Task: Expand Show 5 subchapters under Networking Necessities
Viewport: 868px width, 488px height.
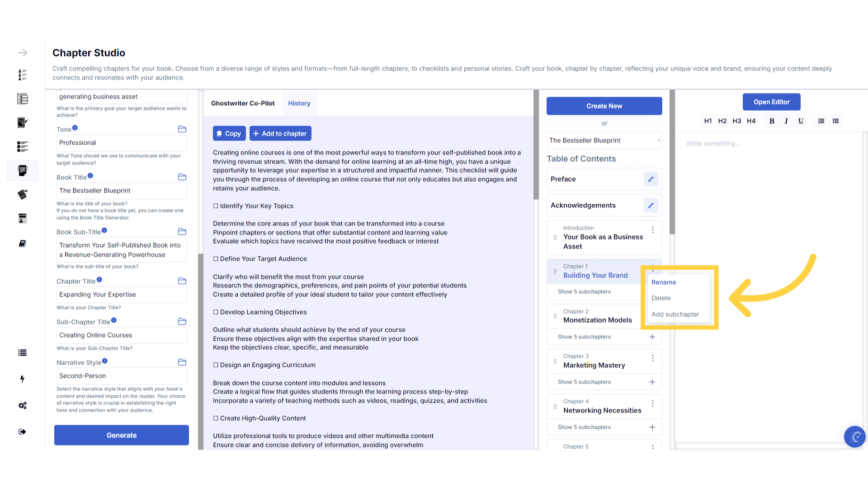Action: (584, 427)
